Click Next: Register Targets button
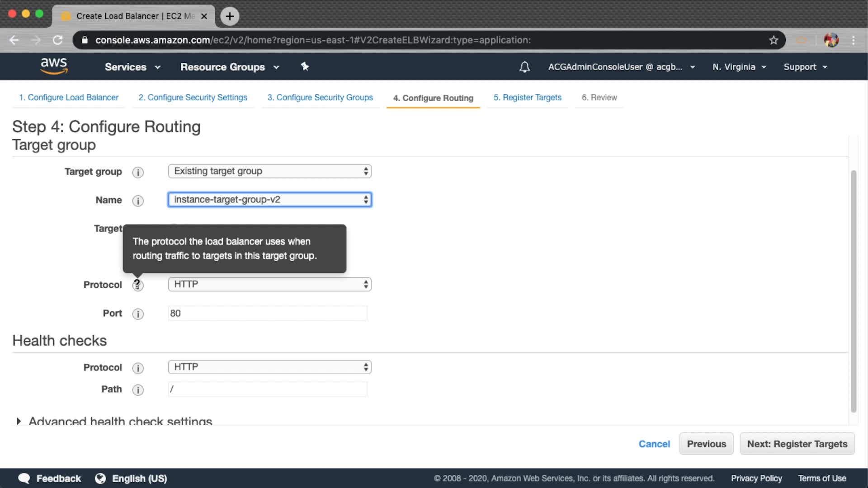This screenshot has width=868, height=488. 797,444
